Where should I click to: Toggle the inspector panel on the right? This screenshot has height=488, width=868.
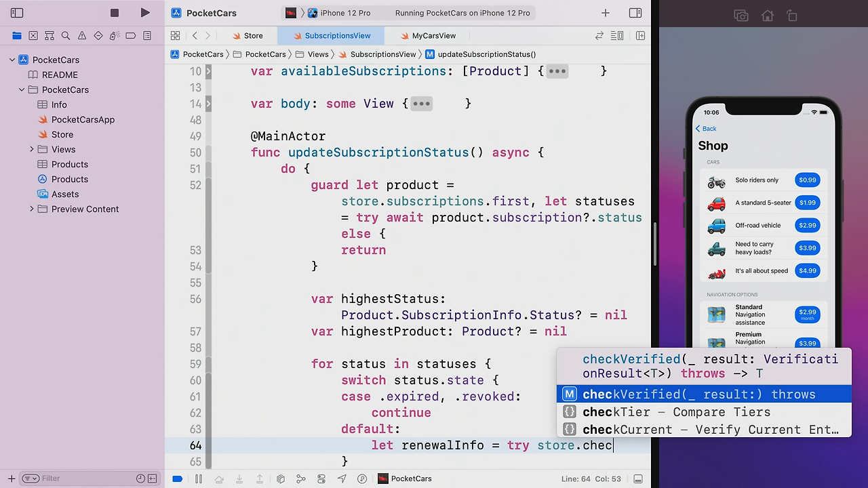click(635, 13)
